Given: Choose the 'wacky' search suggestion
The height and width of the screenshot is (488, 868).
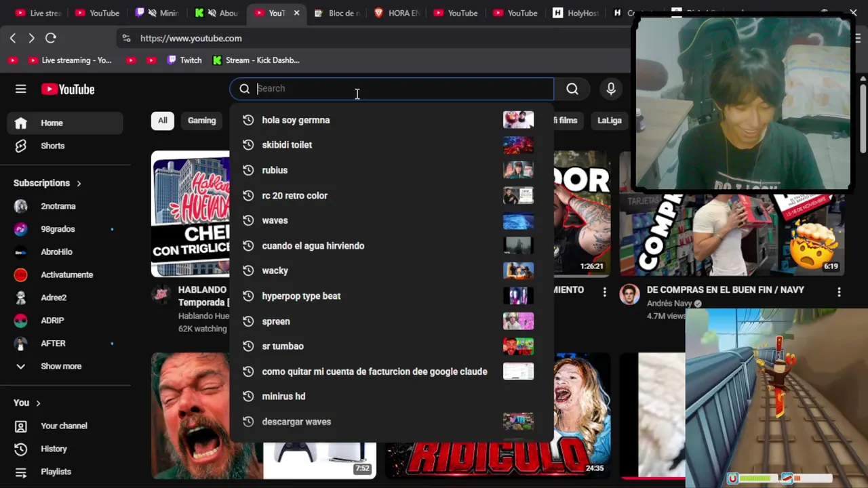Looking at the screenshot, I should pos(391,270).
